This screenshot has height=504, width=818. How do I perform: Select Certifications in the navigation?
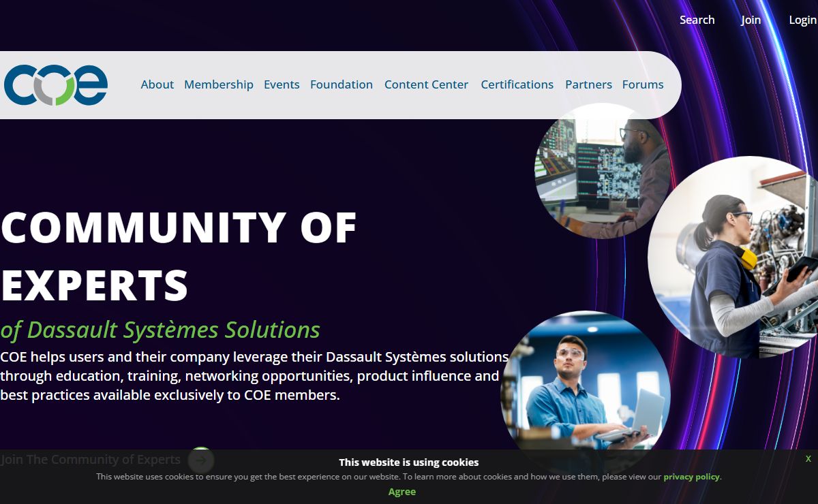tap(517, 84)
